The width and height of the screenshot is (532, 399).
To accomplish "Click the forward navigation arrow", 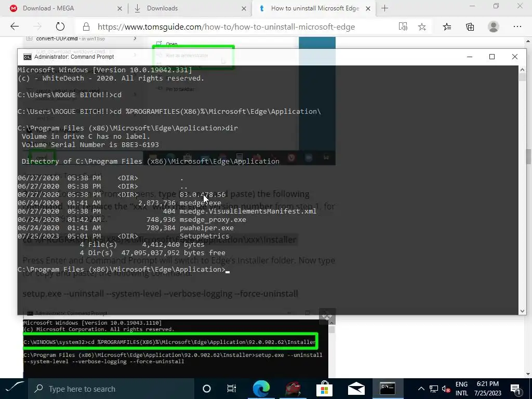I will click(37, 26).
